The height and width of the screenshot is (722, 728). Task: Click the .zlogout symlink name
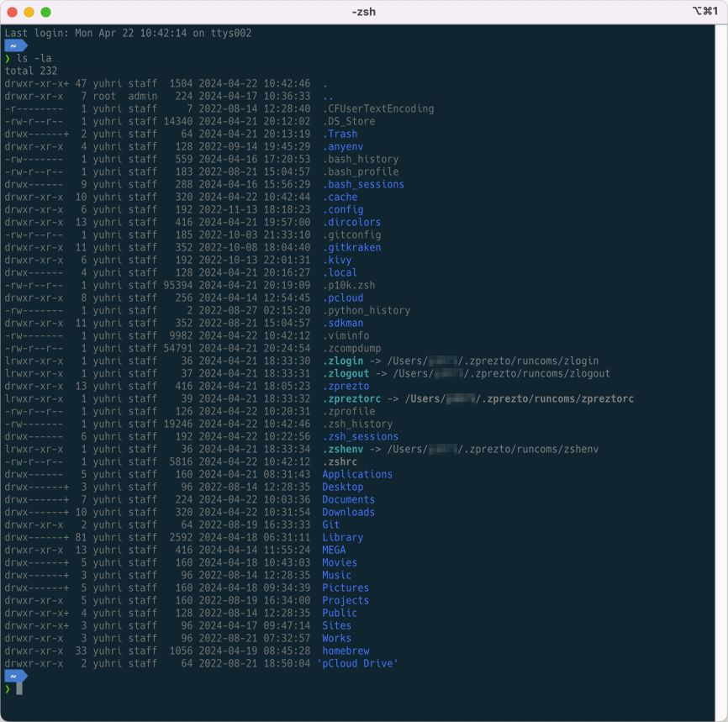pos(346,373)
